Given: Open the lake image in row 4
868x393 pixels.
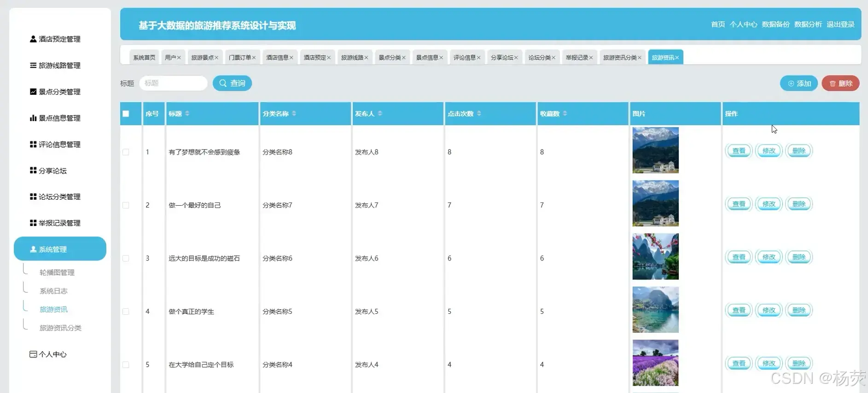Looking at the screenshot, I should pyautogui.click(x=655, y=310).
